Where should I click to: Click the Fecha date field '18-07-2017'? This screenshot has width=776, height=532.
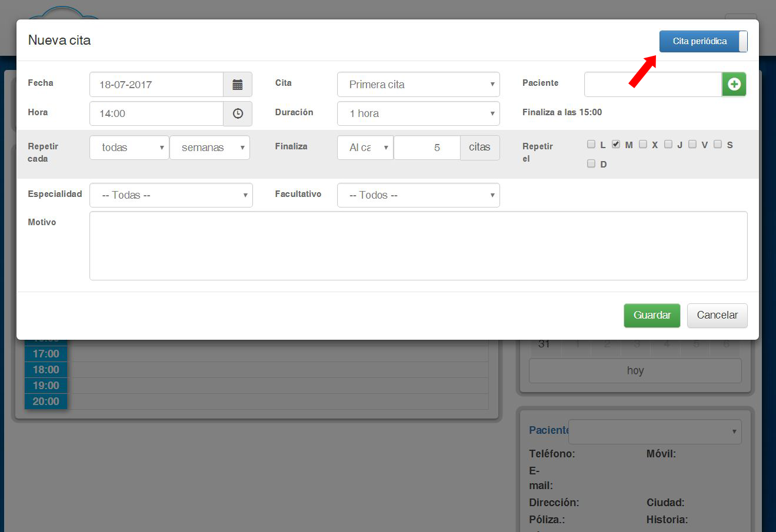click(156, 85)
